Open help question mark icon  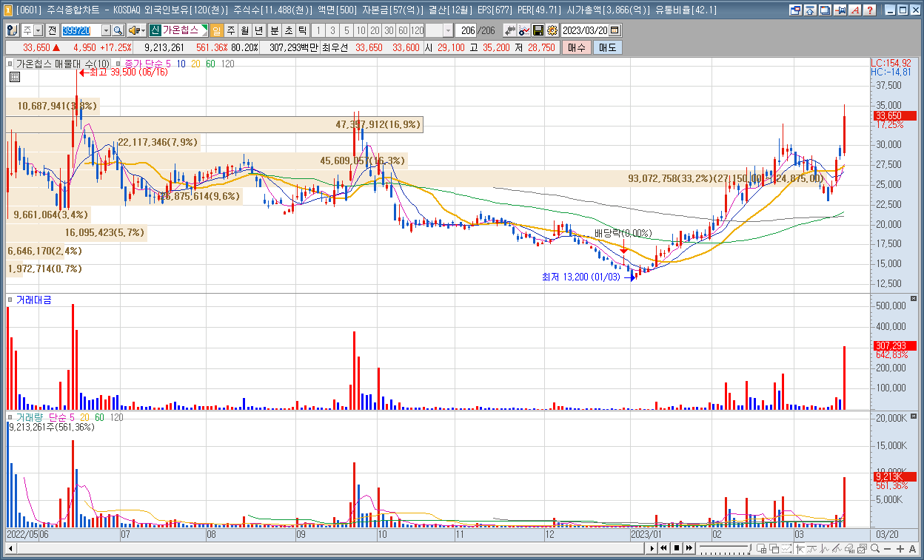(x=869, y=10)
